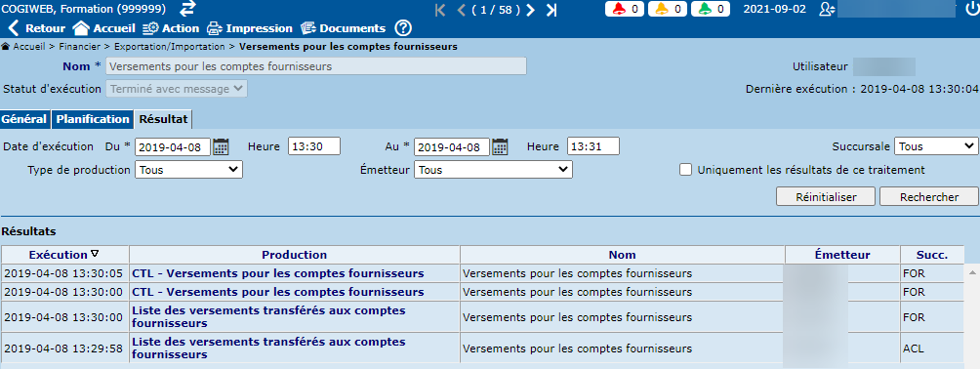Click the Réinitialiser button
The height and width of the screenshot is (369, 980).
[x=826, y=196]
